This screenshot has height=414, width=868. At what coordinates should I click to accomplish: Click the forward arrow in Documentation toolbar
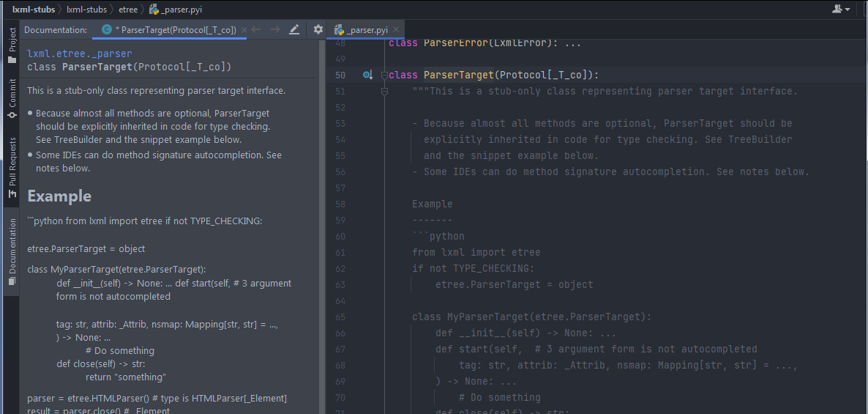pos(275,30)
